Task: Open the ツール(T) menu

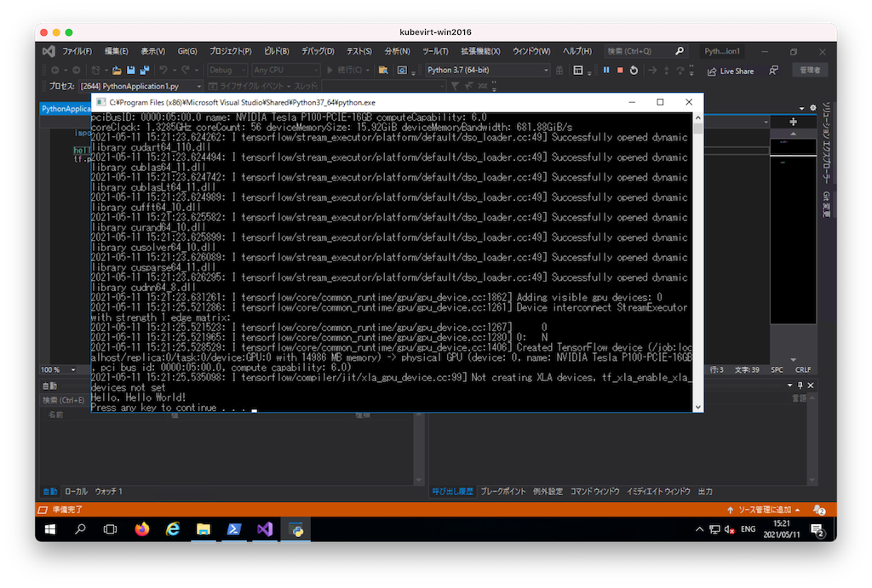Action: 435,51
